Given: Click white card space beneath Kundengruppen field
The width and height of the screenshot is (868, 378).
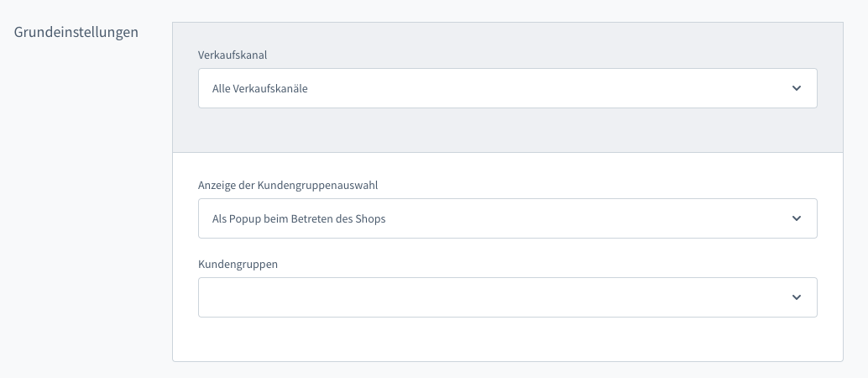Looking at the screenshot, I should (x=507, y=339).
